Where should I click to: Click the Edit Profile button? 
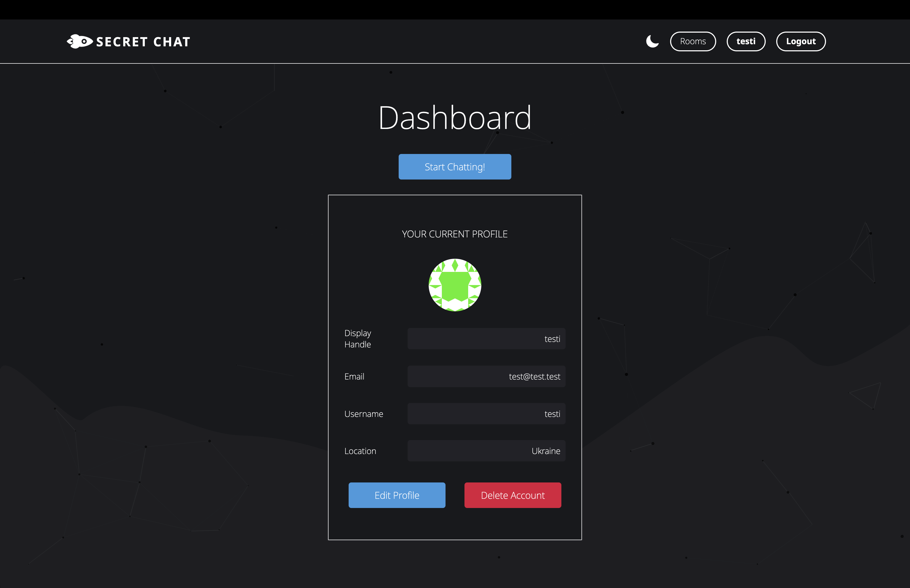pos(397,495)
